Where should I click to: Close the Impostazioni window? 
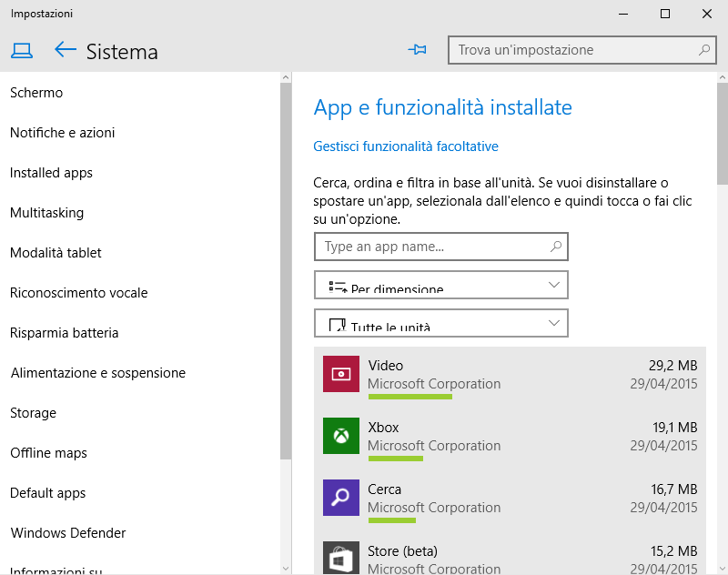(x=707, y=14)
